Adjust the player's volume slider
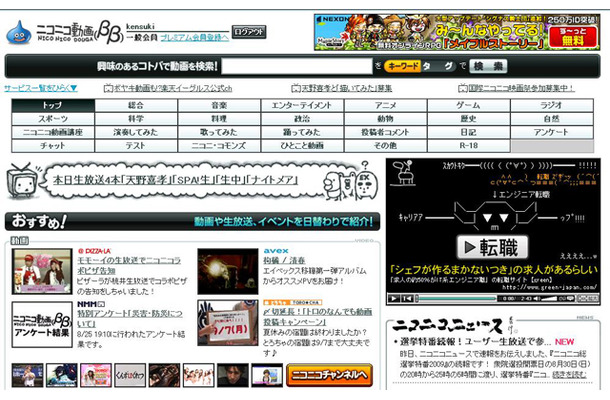This screenshot has height=400, width=610. tap(549, 298)
